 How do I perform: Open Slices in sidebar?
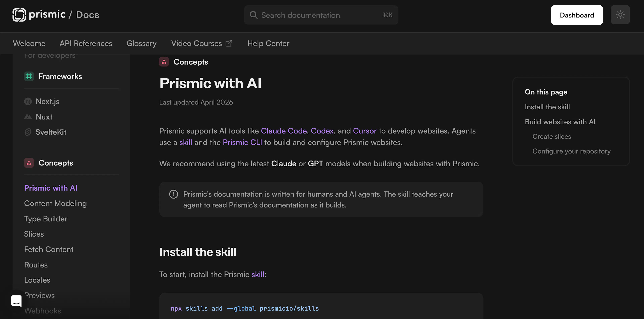coord(34,234)
